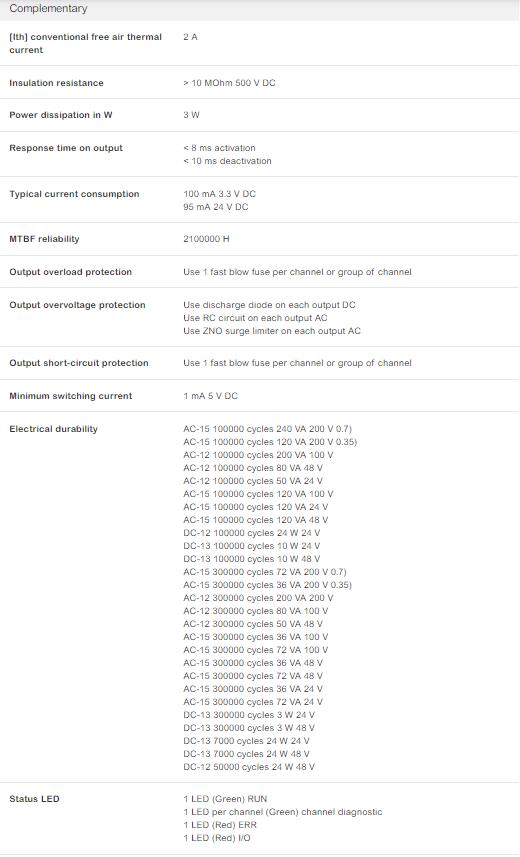This screenshot has height=857, width=520.
Task: Click the Complementary section header
Action: [x=48, y=9]
